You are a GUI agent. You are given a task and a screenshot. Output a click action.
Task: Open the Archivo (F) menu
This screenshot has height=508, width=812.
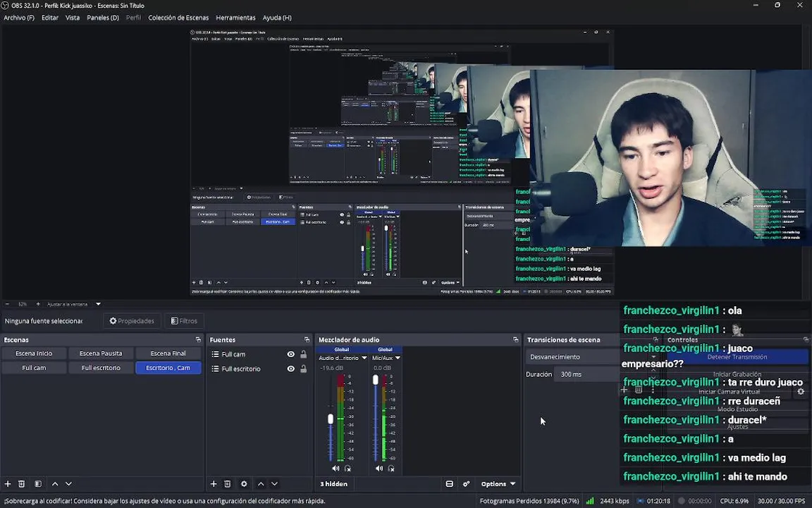19,18
